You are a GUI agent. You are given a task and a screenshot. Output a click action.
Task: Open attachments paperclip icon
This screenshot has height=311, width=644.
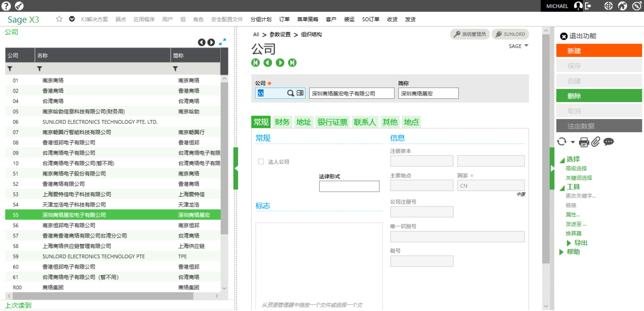pos(595,142)
